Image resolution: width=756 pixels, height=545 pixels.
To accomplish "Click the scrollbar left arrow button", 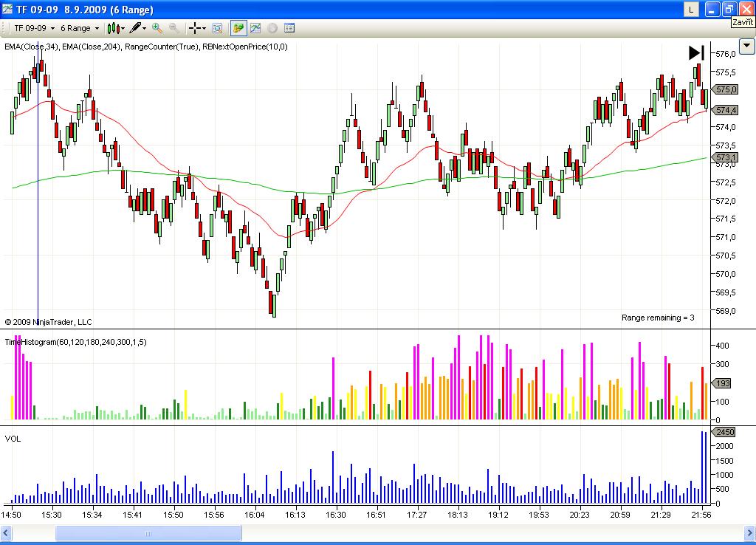I will pos(7,533).
